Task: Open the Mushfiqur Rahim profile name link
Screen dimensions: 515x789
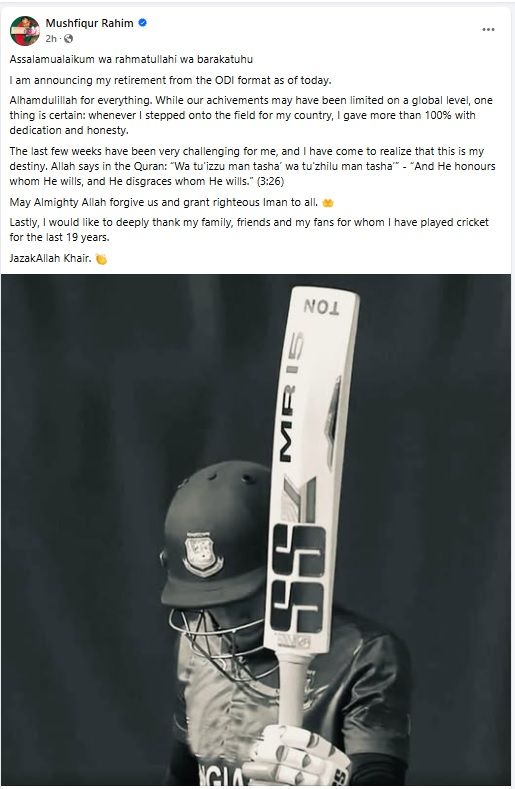Action: click(90, 23)
